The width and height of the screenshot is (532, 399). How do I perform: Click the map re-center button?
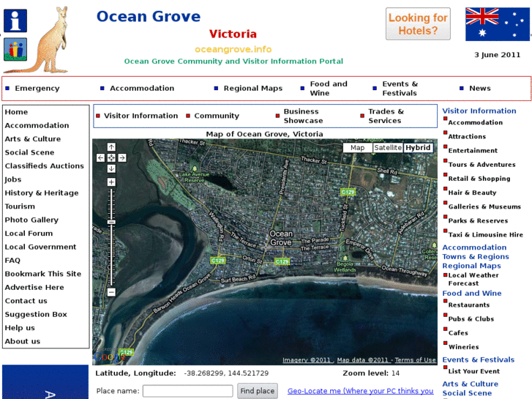click(x=111, y=157)
